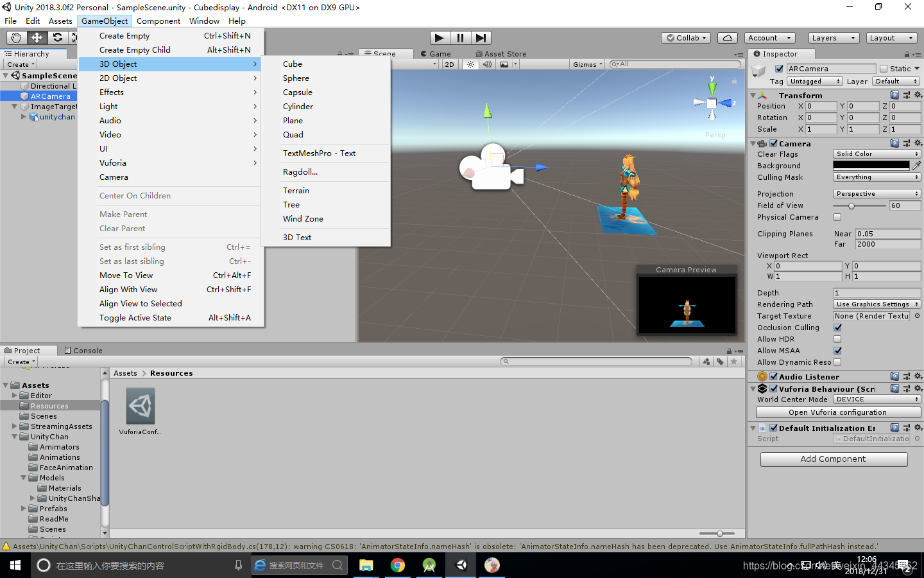Viewport: 924px width, 578px height.
Task: Open Vuforia submenu in GameObject menu
Action: (x=169, y=163)
